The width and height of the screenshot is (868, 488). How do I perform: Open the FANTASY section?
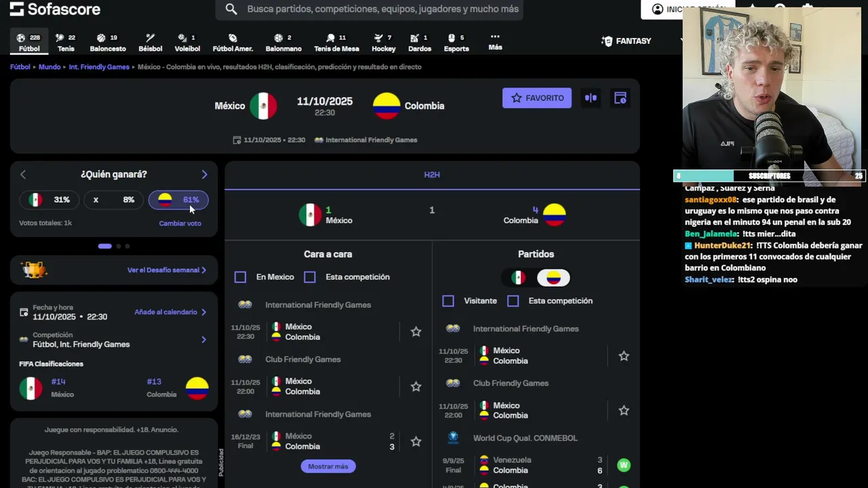626,41
